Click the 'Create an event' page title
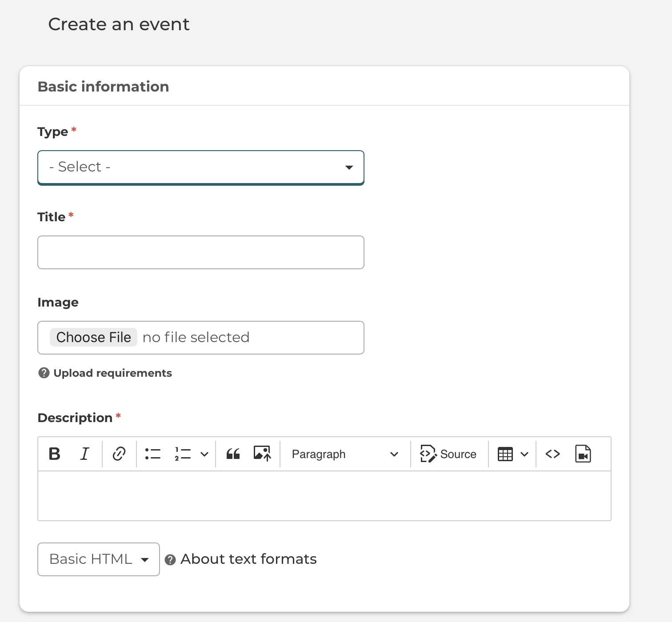The height and width of the screenshot is (622, 672). pos(119,24)
